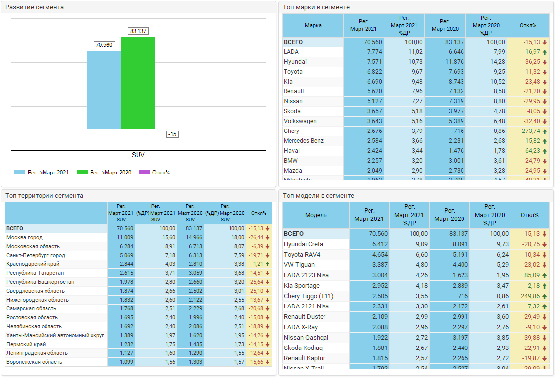Select the Toyota RAV4 model row
Screen dimensions: 555x392
tap(302, 255)
